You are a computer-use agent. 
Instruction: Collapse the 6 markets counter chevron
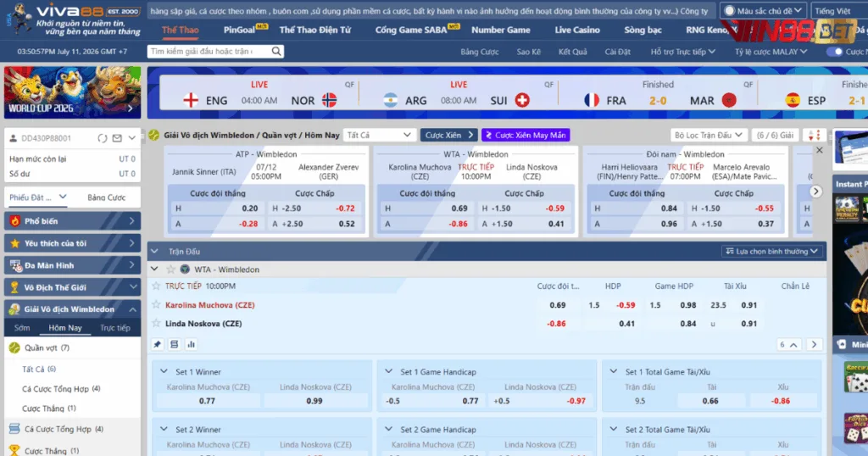tap(789, 344)
